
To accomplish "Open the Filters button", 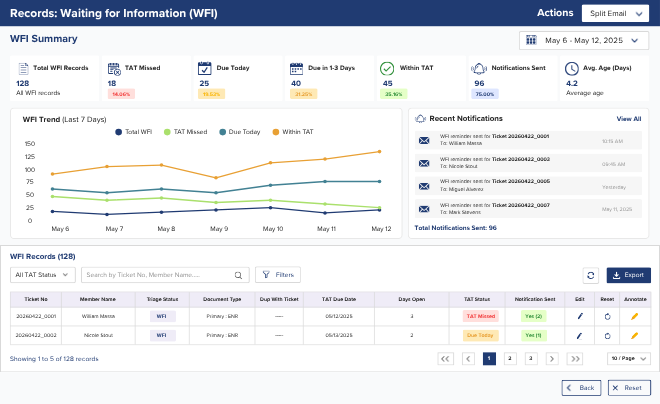I will tap(278, 275).
